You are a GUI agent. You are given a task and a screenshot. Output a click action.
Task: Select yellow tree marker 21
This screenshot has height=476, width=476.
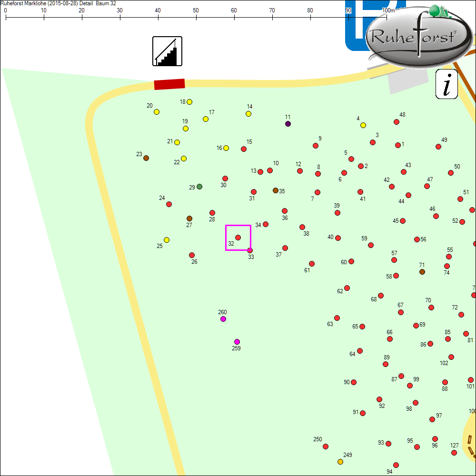(x=177, y=142)
